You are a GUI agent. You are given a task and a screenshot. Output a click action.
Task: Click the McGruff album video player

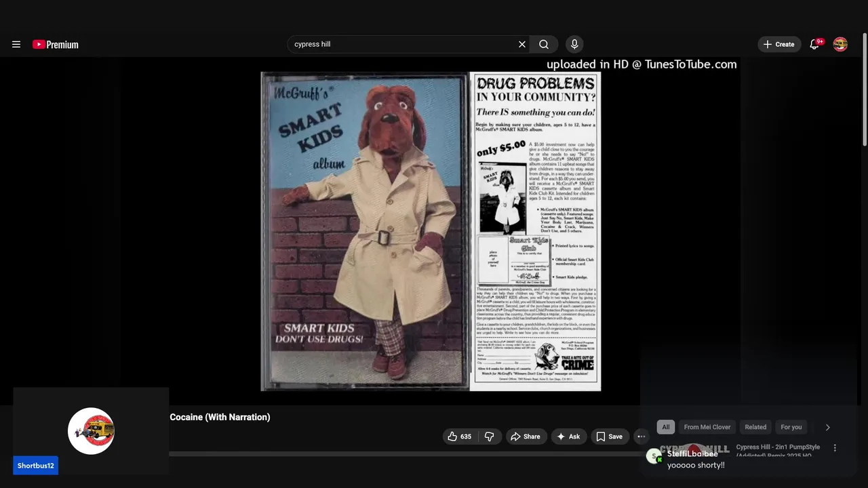click(x=431, y=231)
